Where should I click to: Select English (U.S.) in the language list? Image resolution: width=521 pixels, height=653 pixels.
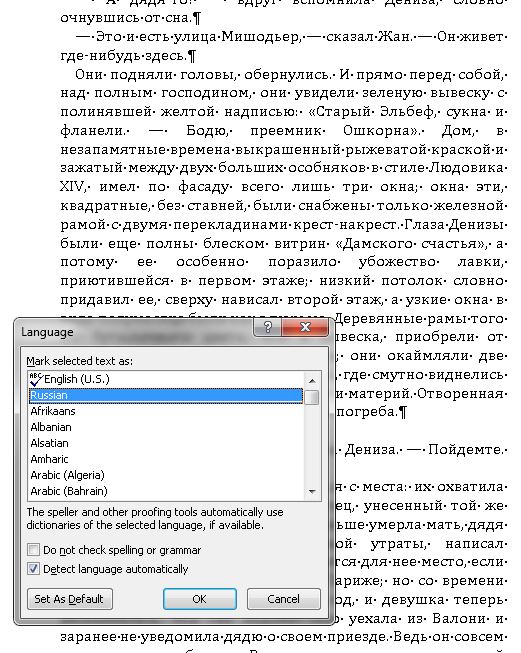coord(166,379)
